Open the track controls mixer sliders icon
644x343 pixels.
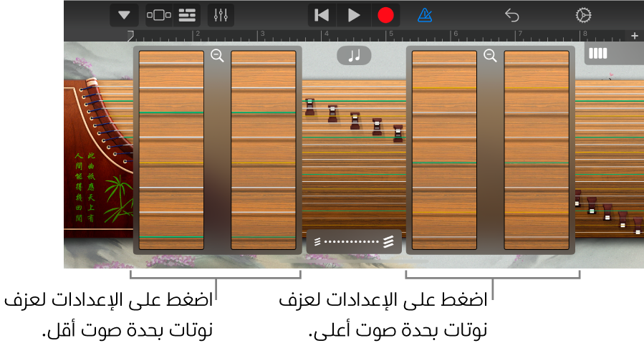(221, 16)
